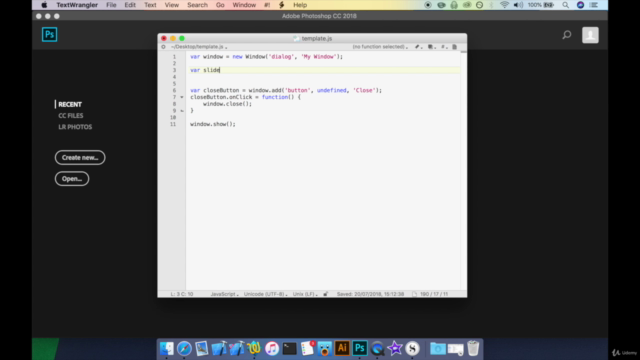Open the Window menu

[244, 5]
